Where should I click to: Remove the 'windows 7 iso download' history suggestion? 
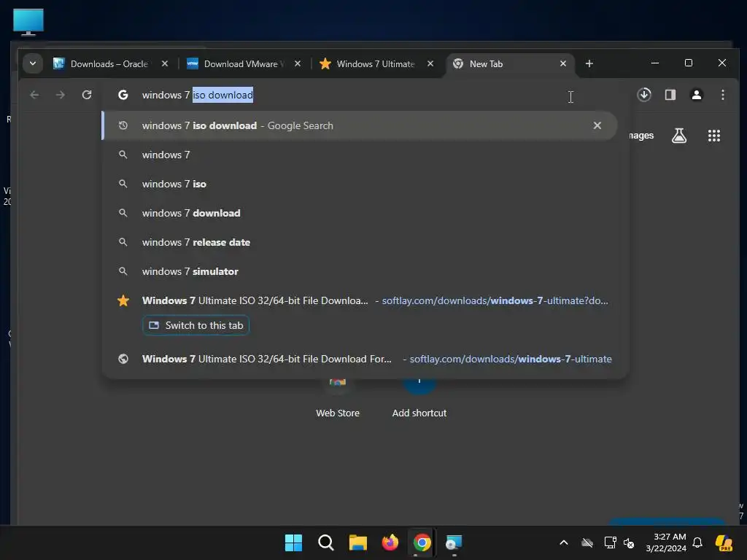click(597, 125)
